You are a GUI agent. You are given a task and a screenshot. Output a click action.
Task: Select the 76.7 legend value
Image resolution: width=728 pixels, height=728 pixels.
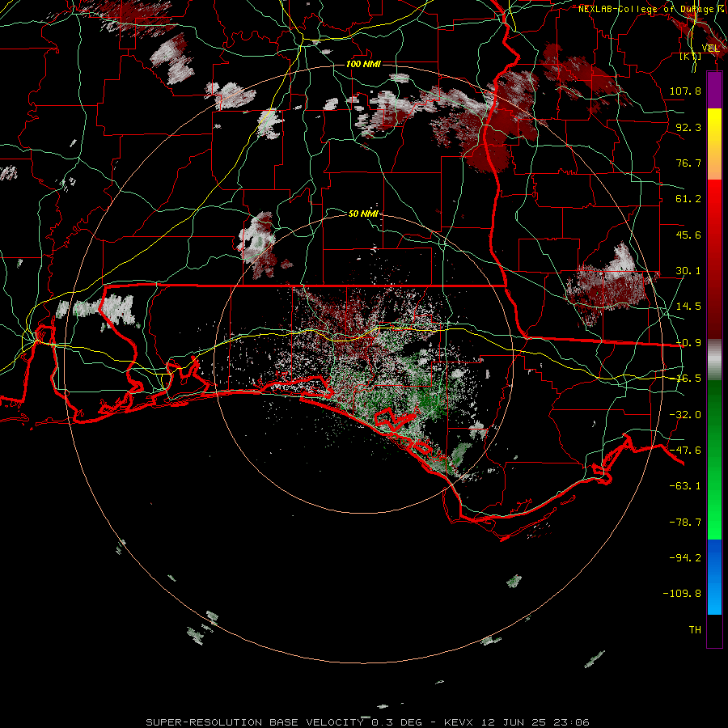(x=688, y=163)
